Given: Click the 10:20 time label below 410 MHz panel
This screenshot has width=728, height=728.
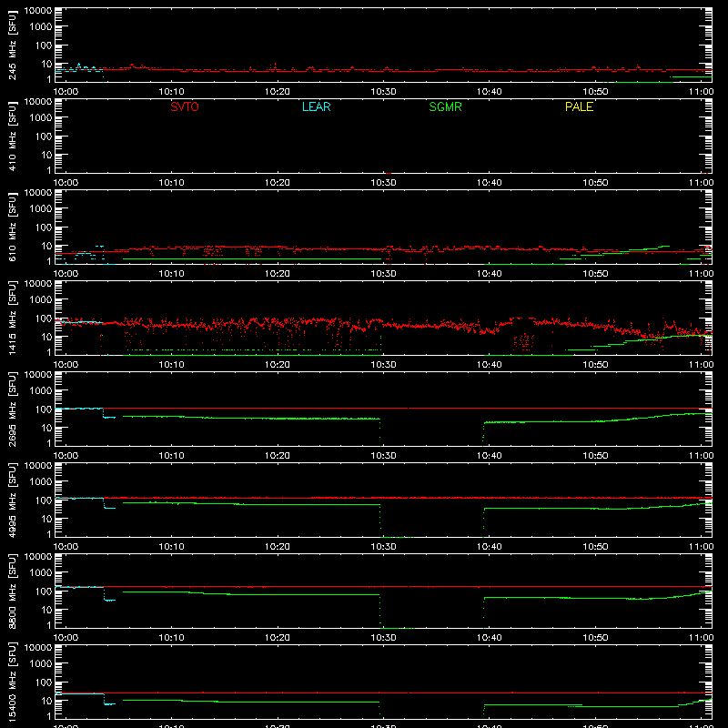Looking at the screenshot, I should coord(278,183).
